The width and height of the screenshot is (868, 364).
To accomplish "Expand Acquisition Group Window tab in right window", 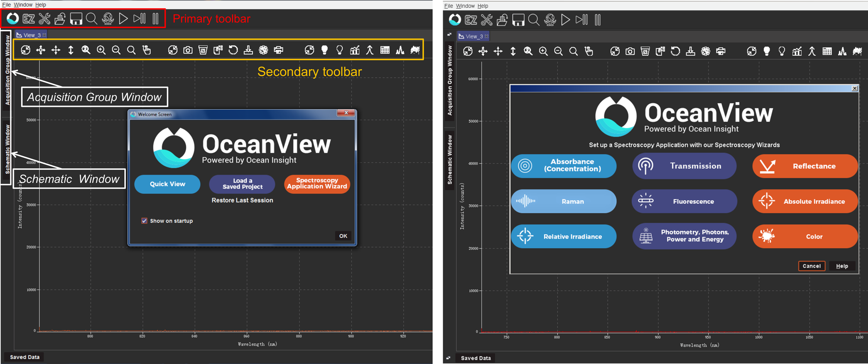I will tap(450, 80).
